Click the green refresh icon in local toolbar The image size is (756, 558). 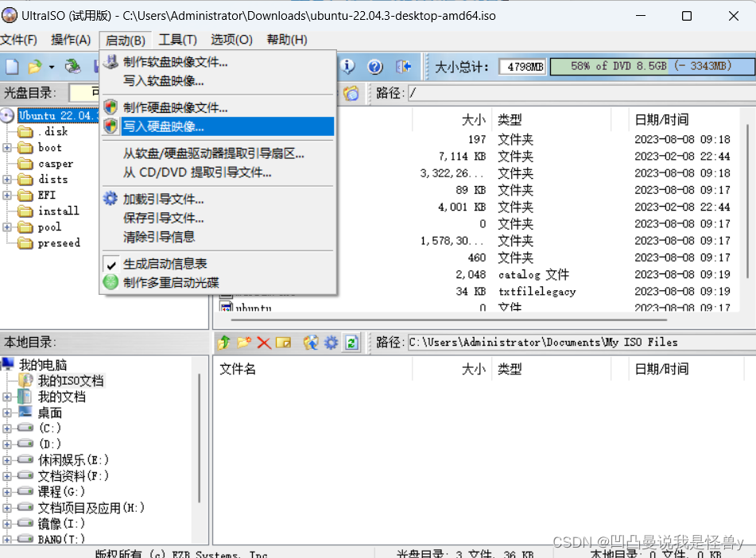pyautogui.click(x=351, y=343)
